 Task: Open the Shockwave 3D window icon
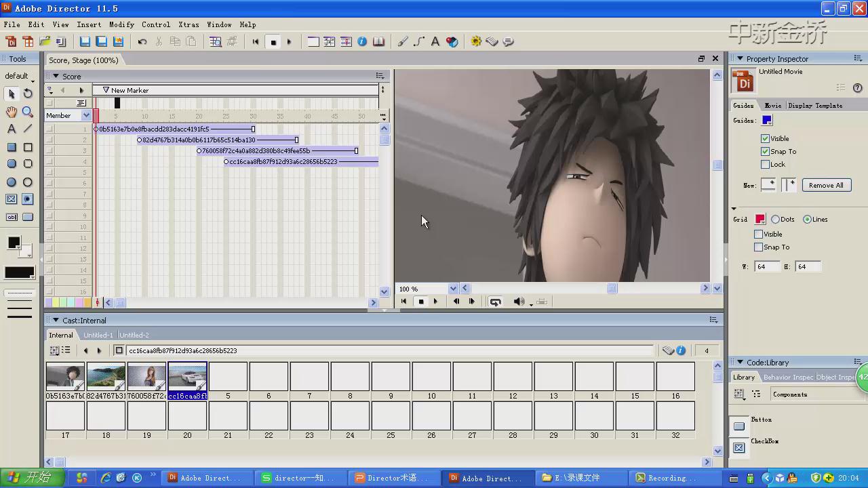point(452,41)
